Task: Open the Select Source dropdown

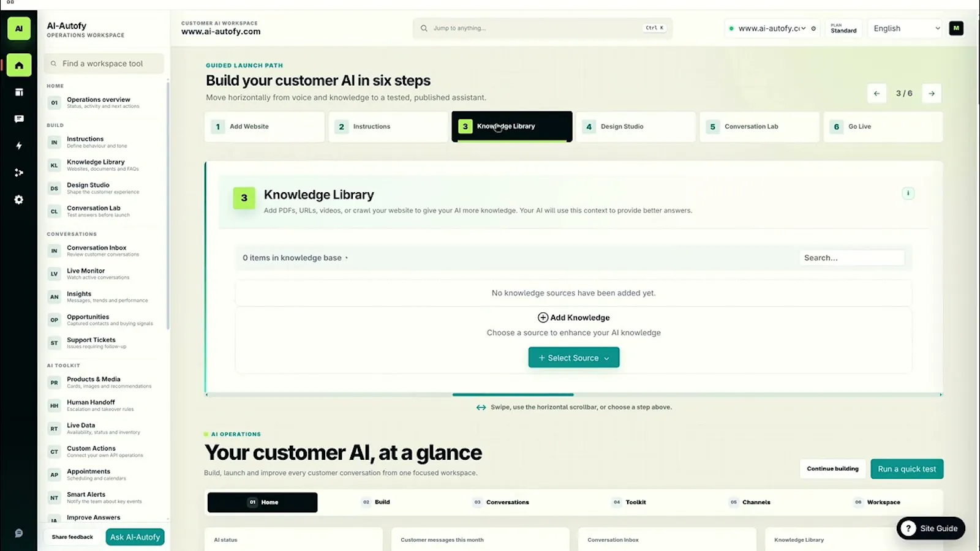Action: point(574,358)
